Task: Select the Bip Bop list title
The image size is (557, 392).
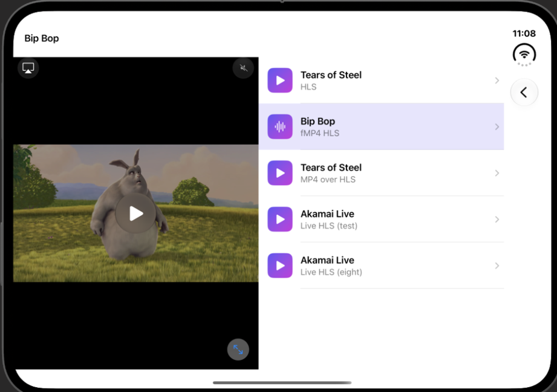Action: [318, 121]
